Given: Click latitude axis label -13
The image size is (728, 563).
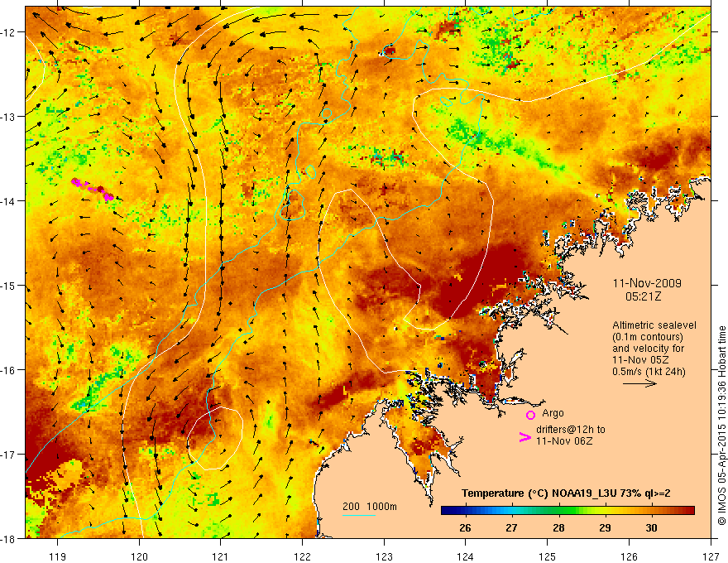Looking at the screenshot, I should pos(9,117).
